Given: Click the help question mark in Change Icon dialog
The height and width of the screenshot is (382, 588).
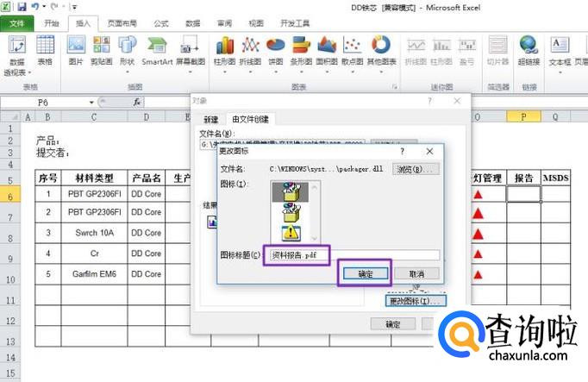Looking at the screenshot, I should click(403, 151).
